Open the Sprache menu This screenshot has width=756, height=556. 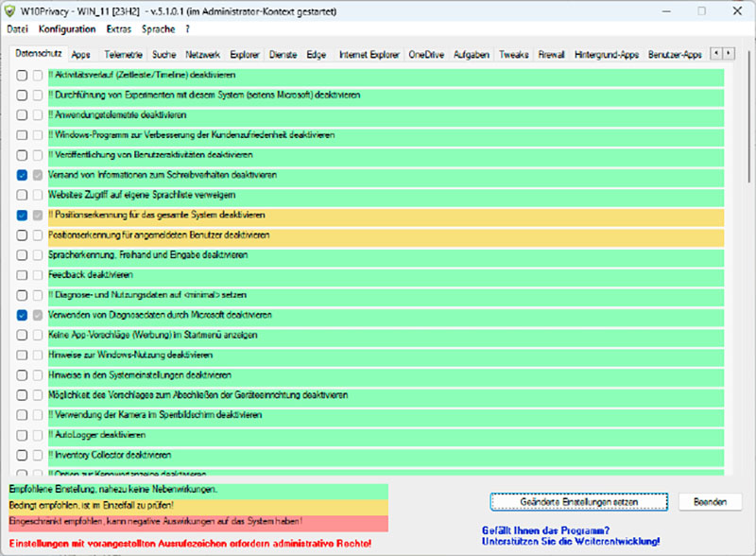tap(158, 29)
